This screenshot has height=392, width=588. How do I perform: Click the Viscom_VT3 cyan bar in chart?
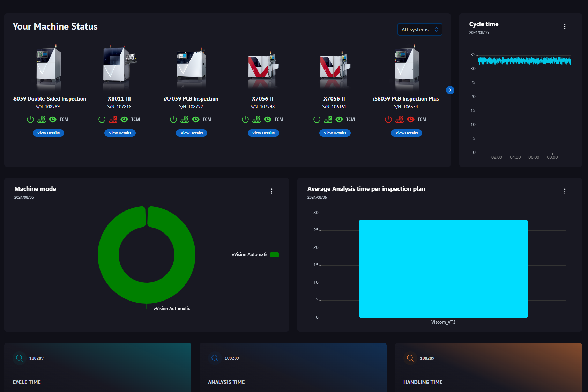(443, 268)
